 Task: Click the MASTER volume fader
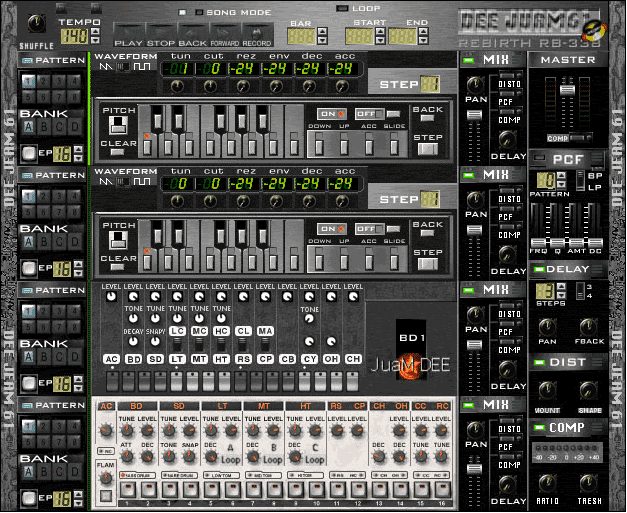(x=567, y=90)
